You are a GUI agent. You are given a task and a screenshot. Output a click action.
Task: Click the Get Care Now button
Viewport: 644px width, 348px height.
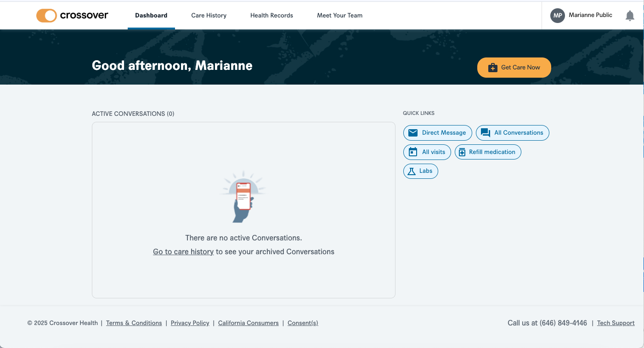point(514,68)
